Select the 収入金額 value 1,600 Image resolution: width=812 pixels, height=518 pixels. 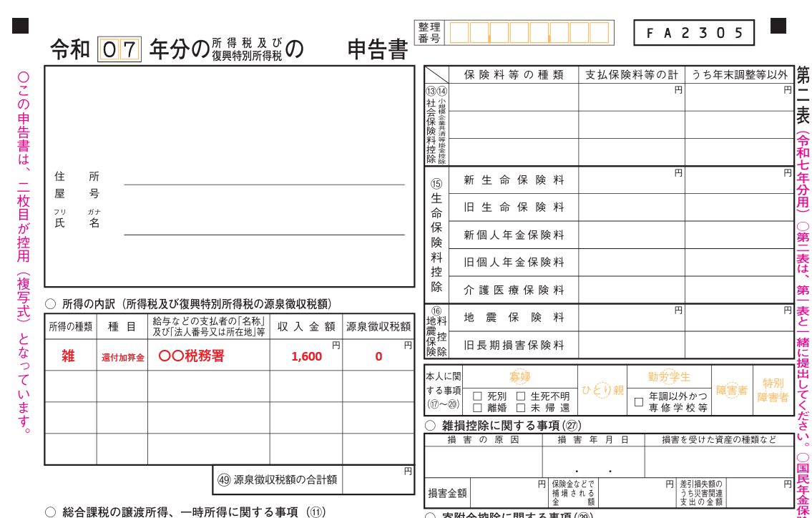click(306, 356)
